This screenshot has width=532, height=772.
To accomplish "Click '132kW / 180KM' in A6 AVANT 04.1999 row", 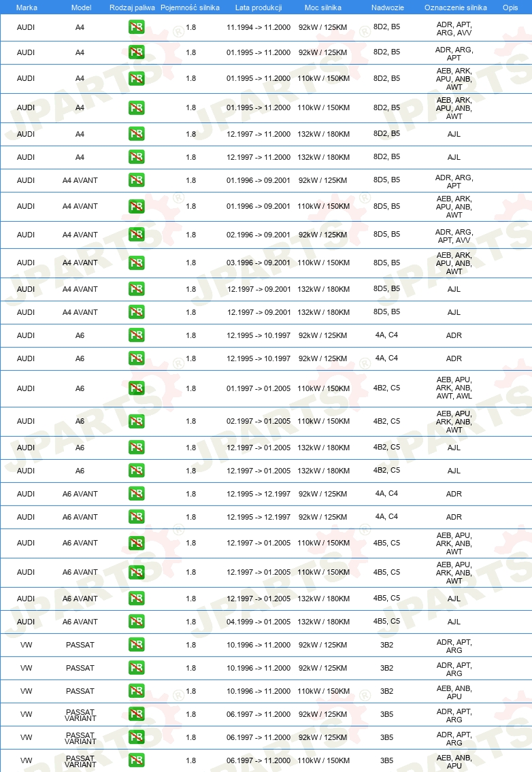I will click(324, 622).
